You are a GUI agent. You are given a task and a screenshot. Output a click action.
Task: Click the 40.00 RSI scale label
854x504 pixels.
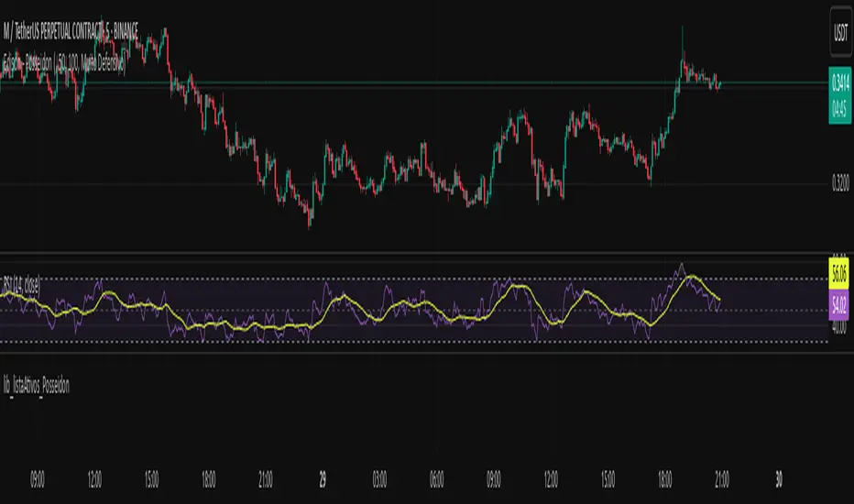pos(839,327)
